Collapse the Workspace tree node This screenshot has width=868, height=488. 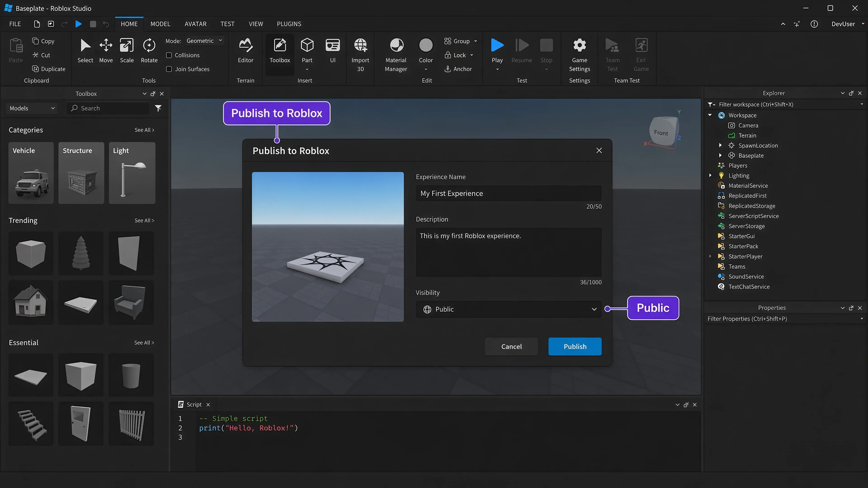point(710,115)
